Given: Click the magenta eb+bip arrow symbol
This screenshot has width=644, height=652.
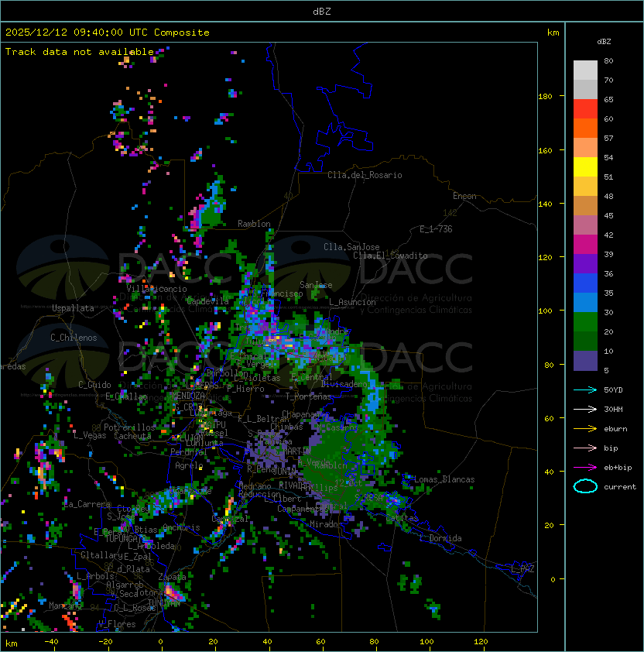Looking at the screenshot, I should click(585, 468).
